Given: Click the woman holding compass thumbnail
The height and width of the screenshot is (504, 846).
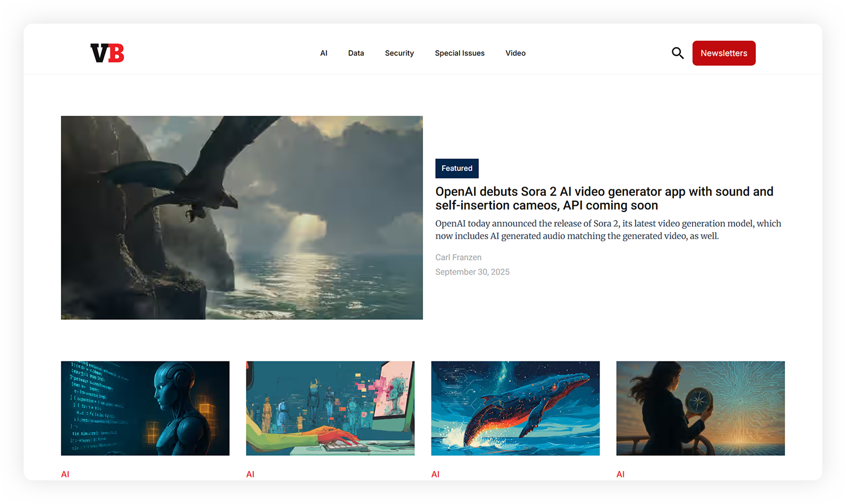Looking at the screenshot, I should coord(700,408).
